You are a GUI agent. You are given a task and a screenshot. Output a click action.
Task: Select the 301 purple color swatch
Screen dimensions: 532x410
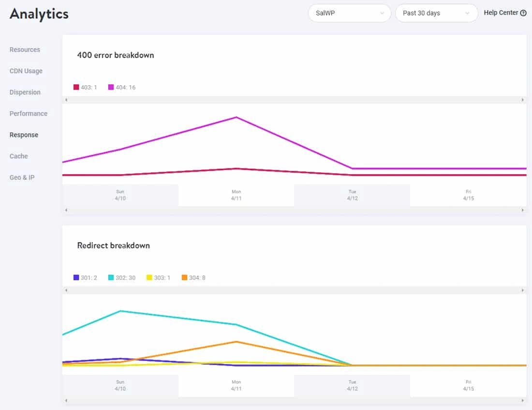pos(75,277)
